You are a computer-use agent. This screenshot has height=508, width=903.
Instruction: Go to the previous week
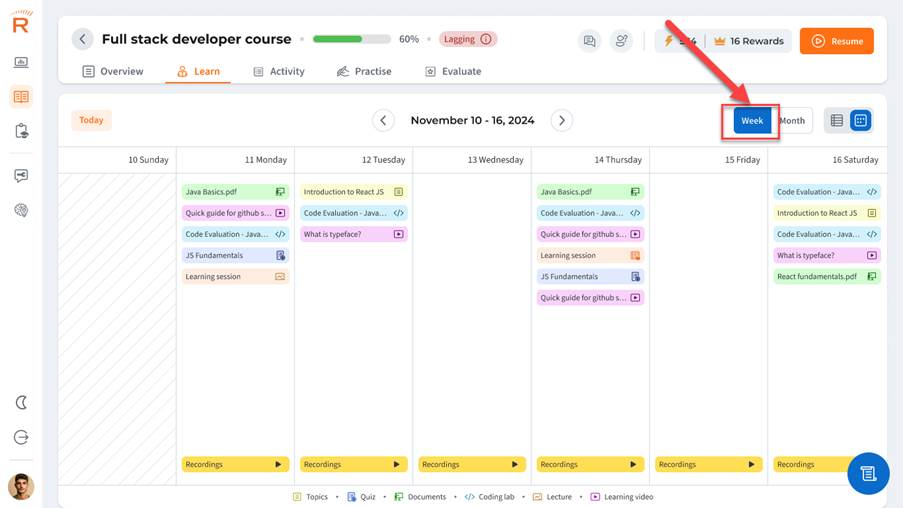tap(383, 121)
